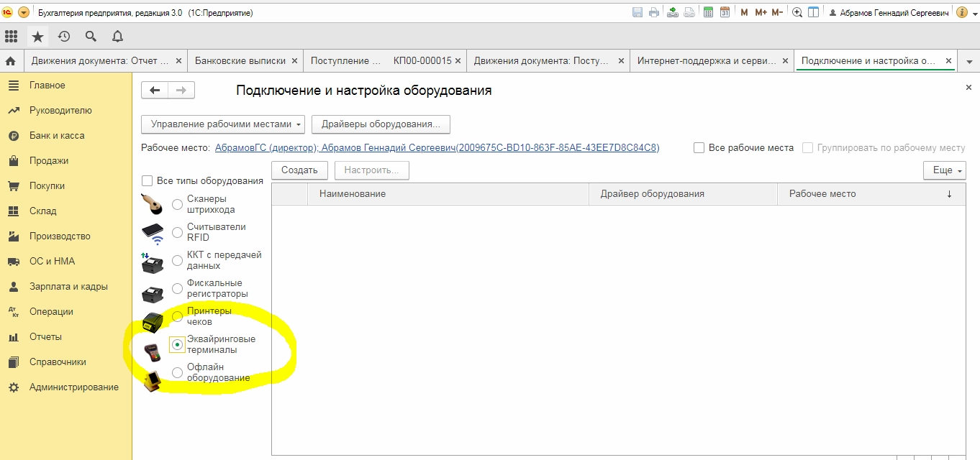Click the RFID reader device icon
980x460 pixels.
pos(153,234)
